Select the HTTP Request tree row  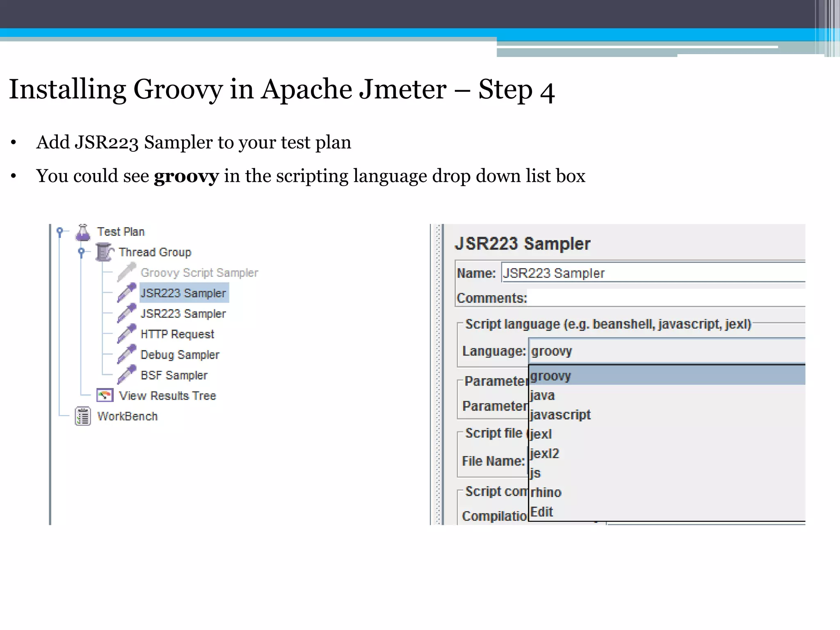pos(177,334)
